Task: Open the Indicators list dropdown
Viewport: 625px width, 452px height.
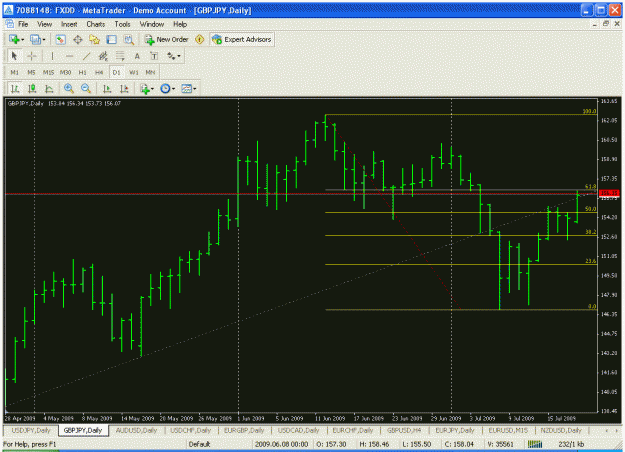Action: (x=147, y=89)
